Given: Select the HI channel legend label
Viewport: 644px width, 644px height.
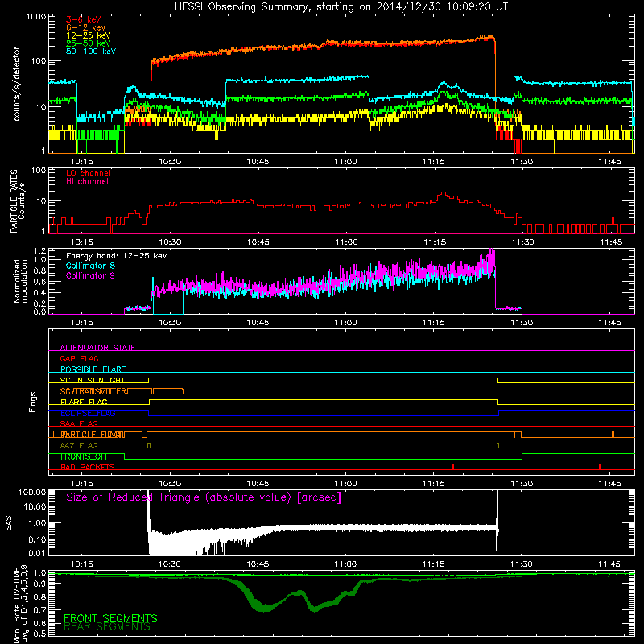Looking at the screenshot, I should pos(87,182).
